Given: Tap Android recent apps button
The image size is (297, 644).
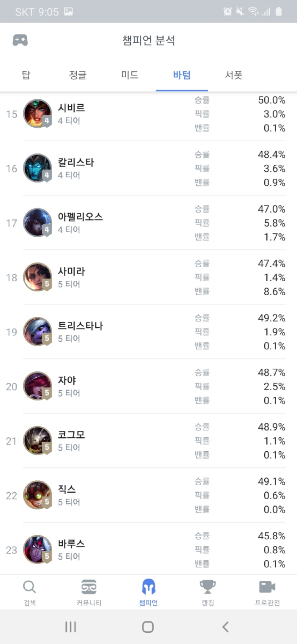Looking at the screenshot, I should click(x=71, y=627).
